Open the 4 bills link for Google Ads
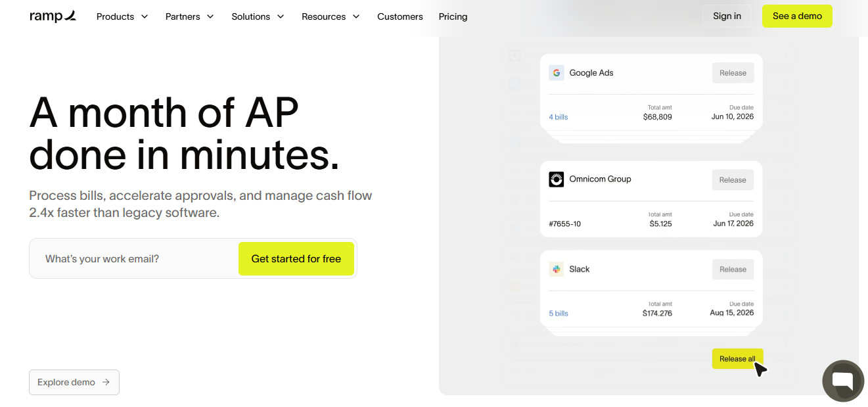Image resolution: width=868 pixels, height=407 pixels. 559,117
